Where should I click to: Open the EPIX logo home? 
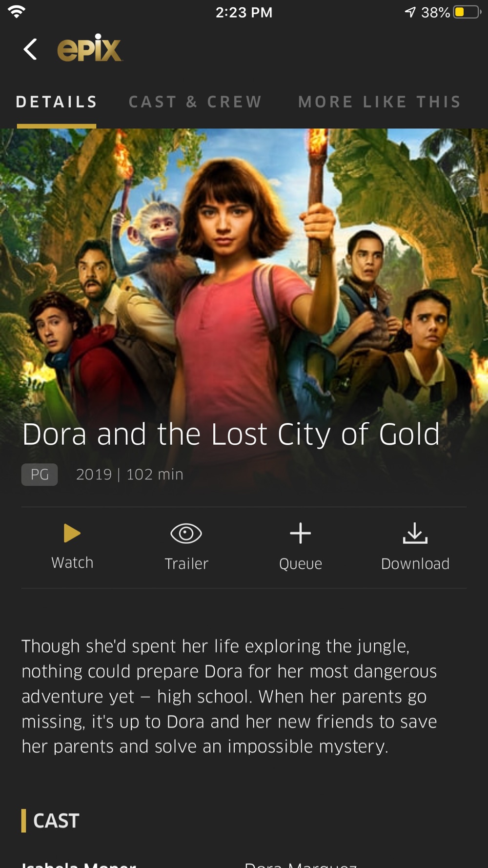[90, 48]
